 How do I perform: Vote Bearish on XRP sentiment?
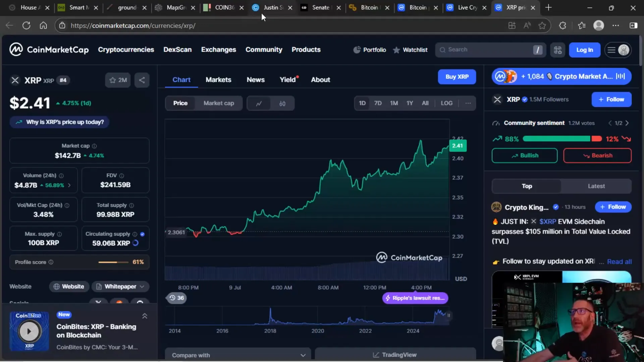click(x=597, y=156)
